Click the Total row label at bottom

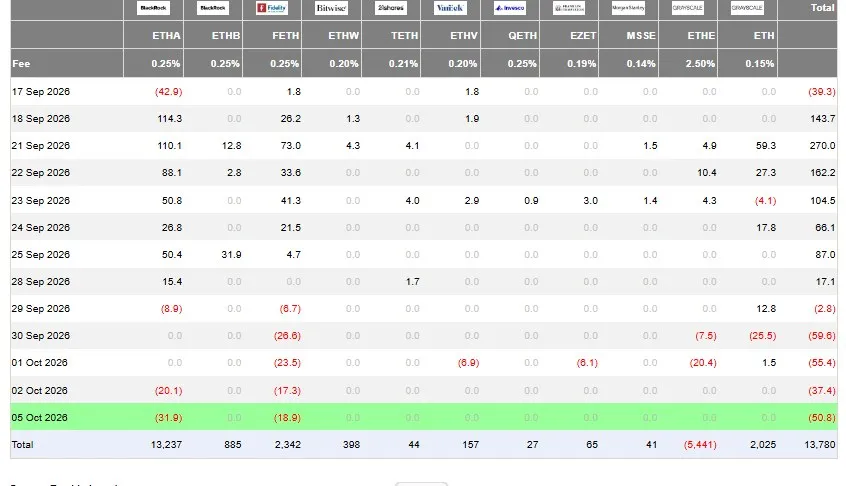point(22,444)
